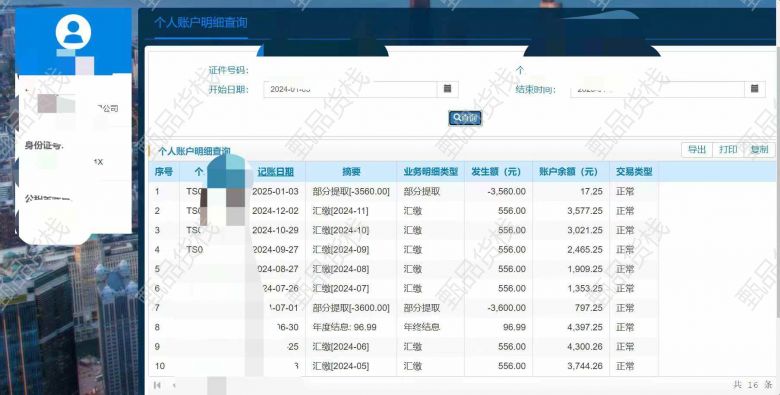Viewport: 780px width, 395px height.
Task: Select the 个人账户明细查询 tab
Action: (x=200, y=23)
